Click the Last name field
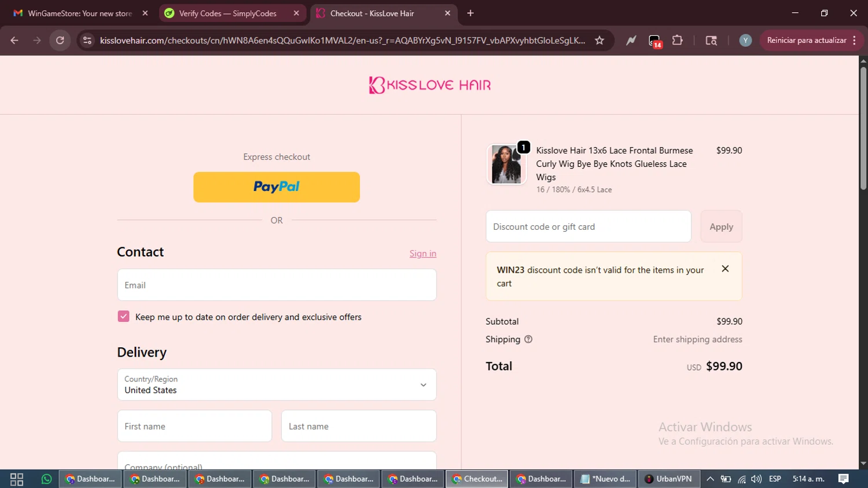 point(359,426)
